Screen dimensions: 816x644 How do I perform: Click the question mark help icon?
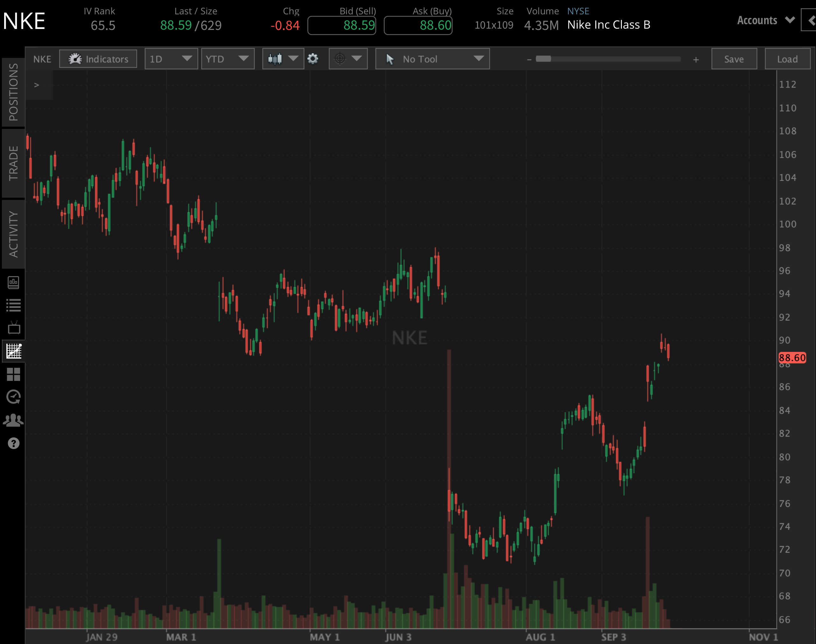14,443
